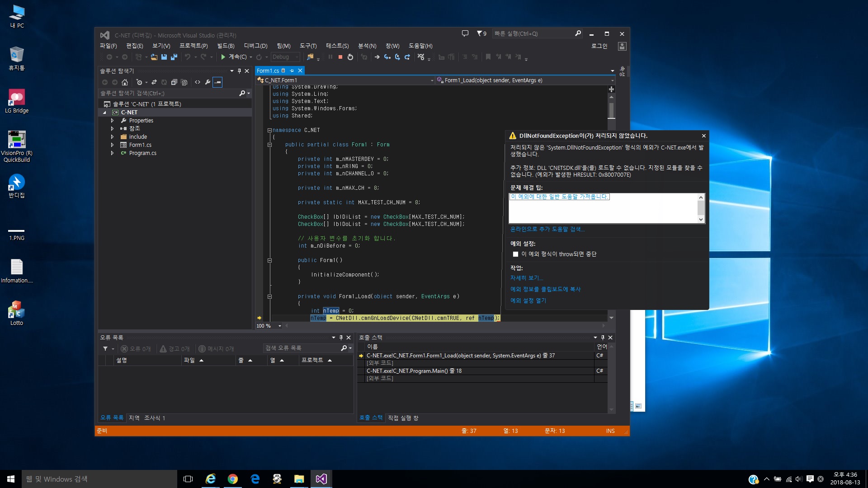
Task: Click the notifications flag icon showing 9
Action: (x=481, y=33)
